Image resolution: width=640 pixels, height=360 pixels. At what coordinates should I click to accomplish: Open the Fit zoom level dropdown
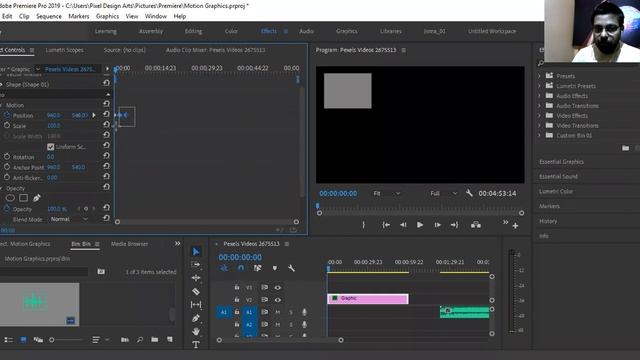pyautogui.click(x=387, y=193)
